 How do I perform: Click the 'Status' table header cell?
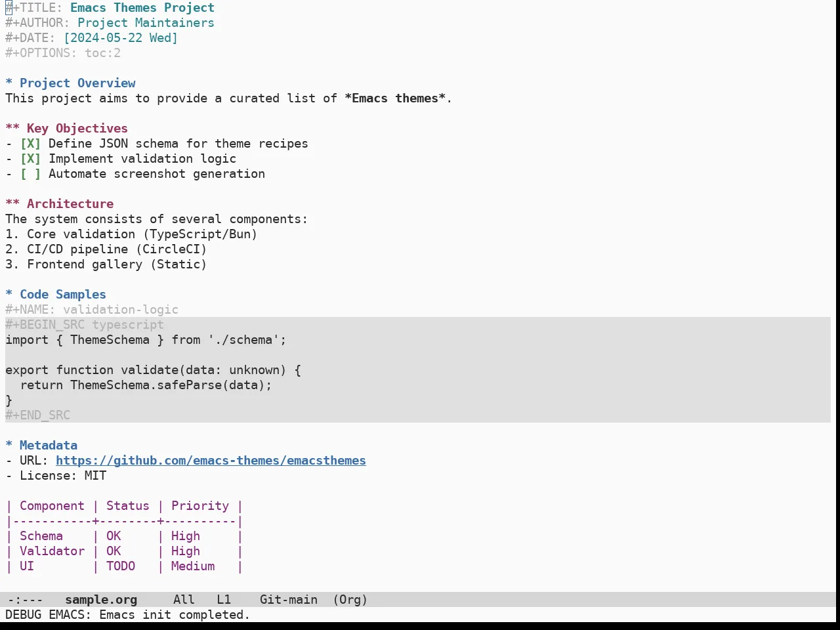click(x=128, y=506)
